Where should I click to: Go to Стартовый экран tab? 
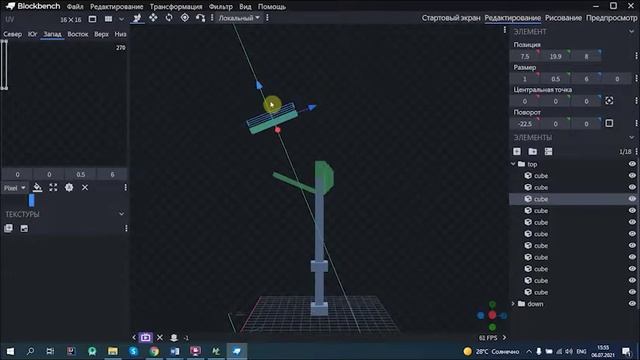pos(451,18)
